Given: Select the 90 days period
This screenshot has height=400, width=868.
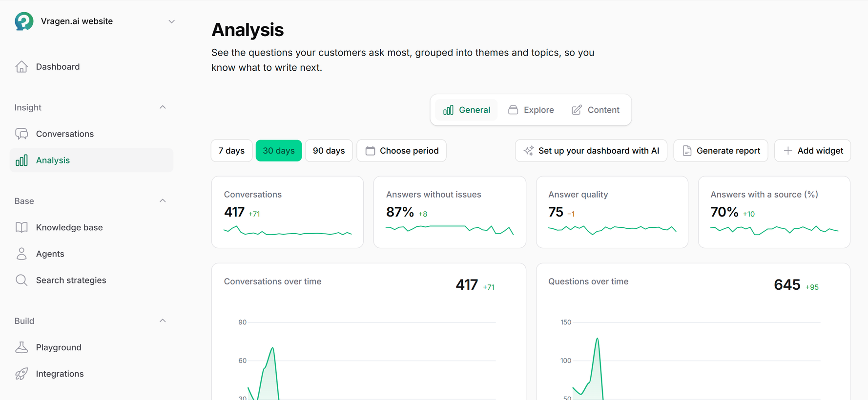Looking at the screenshot, I should (329, 151).
